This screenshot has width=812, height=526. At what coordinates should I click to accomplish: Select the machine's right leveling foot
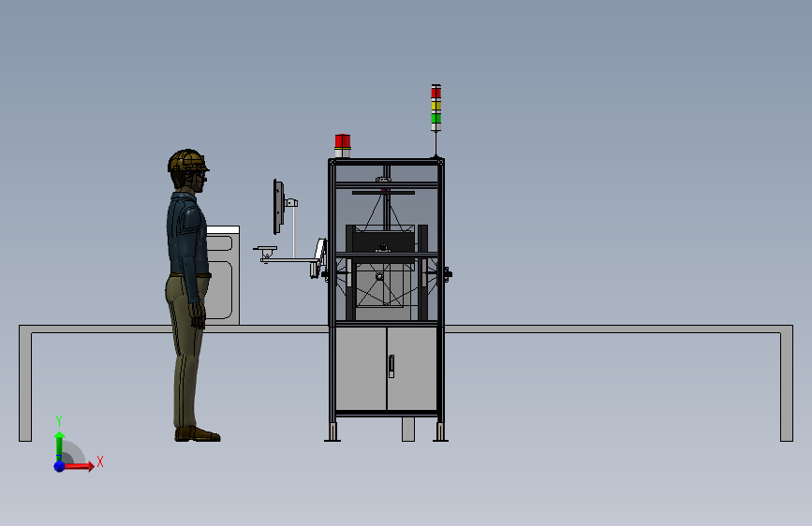[440, 432]
